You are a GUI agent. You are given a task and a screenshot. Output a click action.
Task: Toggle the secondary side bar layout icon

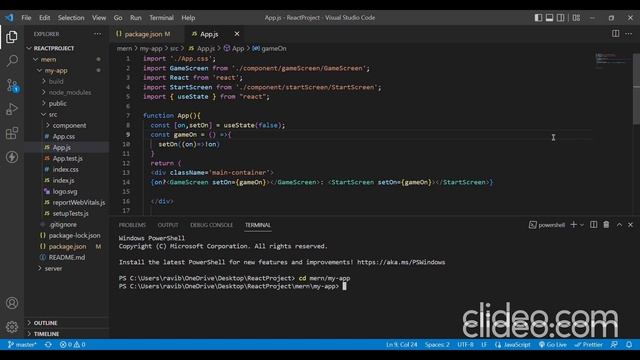click(x=561, y=18)
